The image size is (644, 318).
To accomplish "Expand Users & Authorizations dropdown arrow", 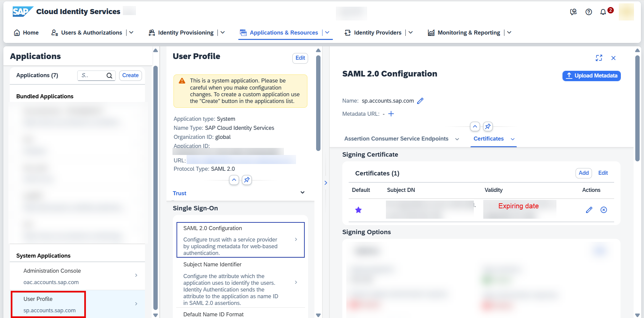I will pyautogui.click(x=131, y=33).
